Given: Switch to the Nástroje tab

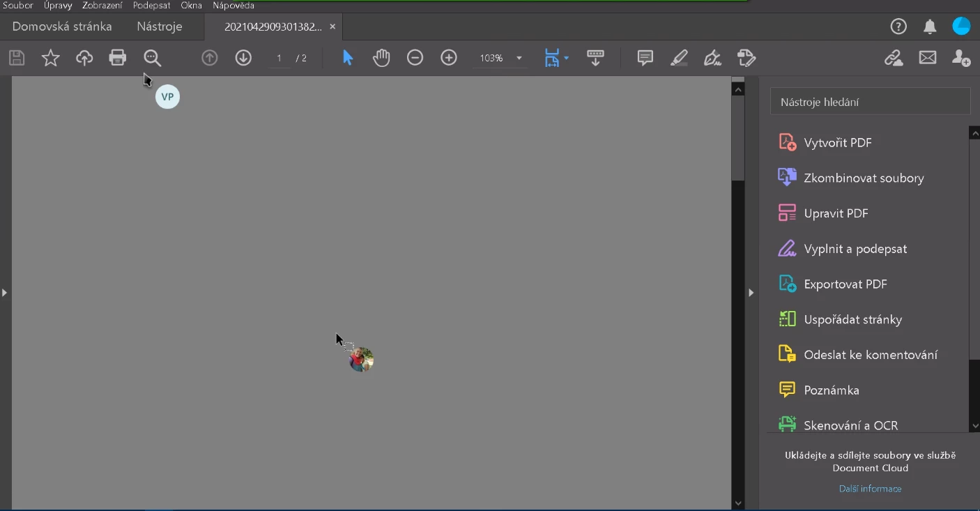Looking at the screenshot, I should pyautogui.click(x=160, y=26).
